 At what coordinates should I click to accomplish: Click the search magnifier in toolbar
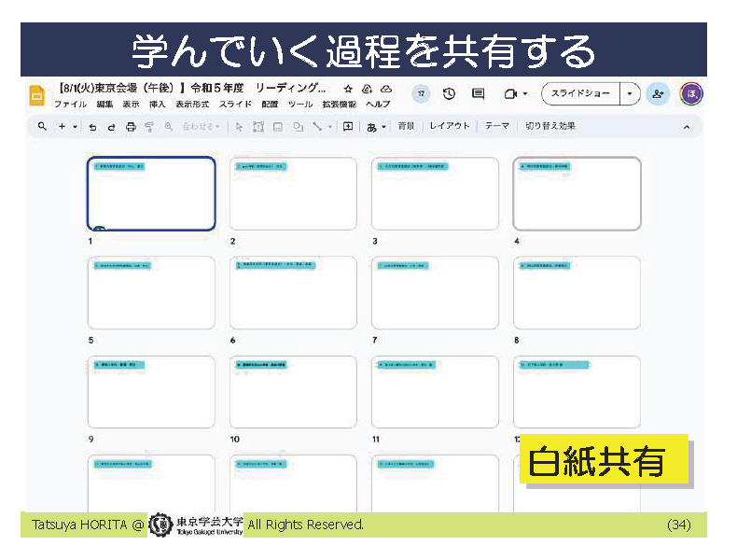click(x=42, y=127)
